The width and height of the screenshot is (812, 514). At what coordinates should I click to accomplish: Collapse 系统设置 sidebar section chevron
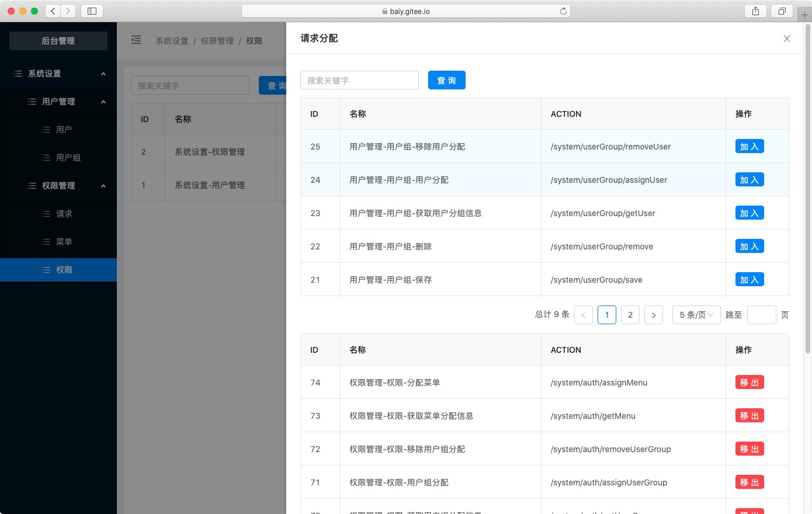[103, 74]
